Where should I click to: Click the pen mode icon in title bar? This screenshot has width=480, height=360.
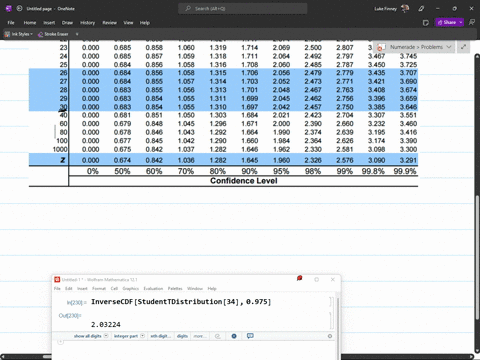(x=421, y=9)
